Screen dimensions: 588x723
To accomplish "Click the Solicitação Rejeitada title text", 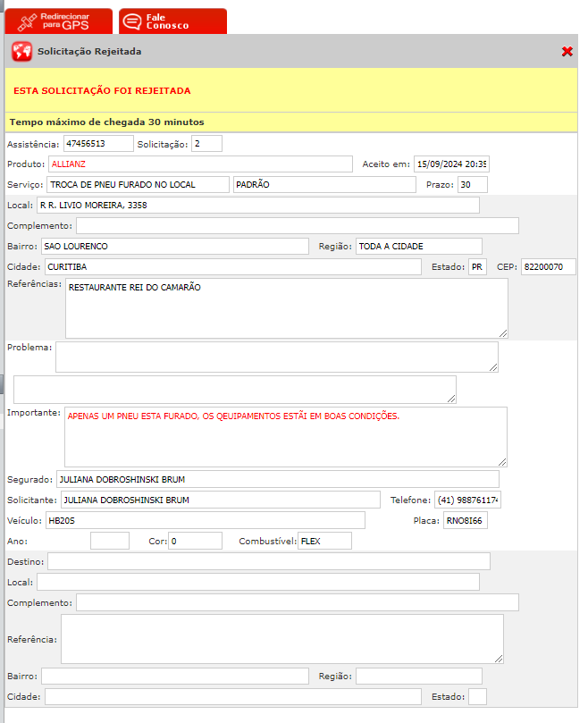I will point(89,51).
